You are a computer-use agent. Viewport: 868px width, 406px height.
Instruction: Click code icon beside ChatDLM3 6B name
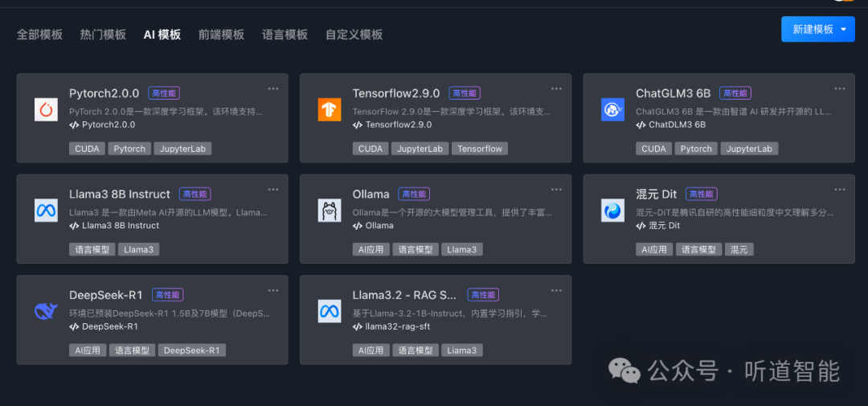pyautogui.click(x=641, y=125)
